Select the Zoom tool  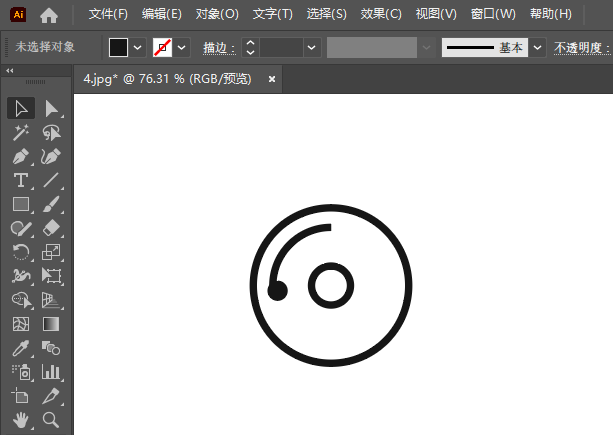pyautogui.click(x=51, y=420)
